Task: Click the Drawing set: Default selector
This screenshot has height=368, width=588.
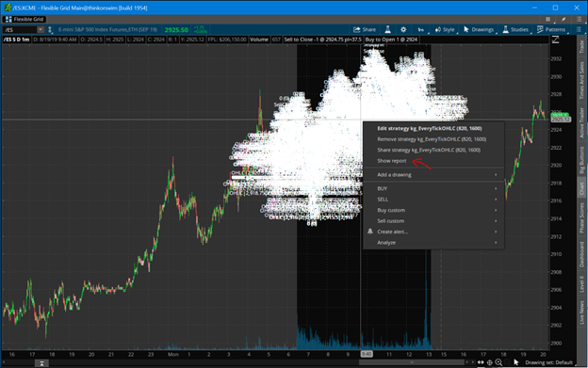Action: [x=548, y=362]
